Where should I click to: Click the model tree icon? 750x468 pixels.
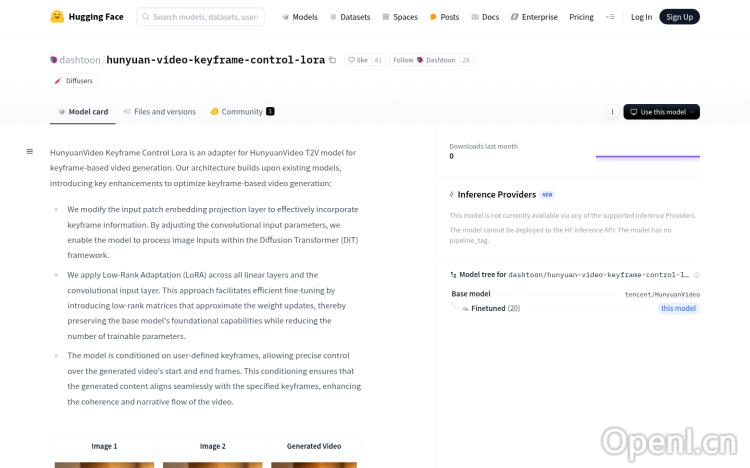[453, 275]
